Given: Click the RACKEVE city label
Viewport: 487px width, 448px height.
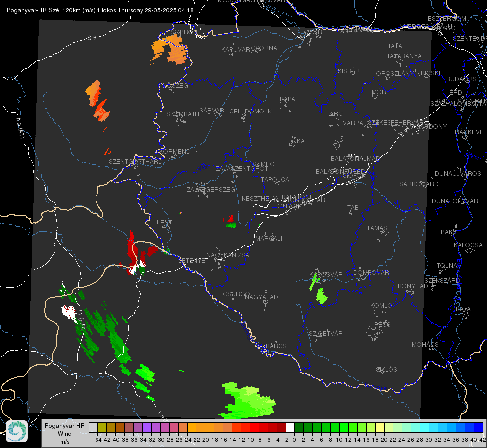Looking at the screenshot, I should point(469,132).
